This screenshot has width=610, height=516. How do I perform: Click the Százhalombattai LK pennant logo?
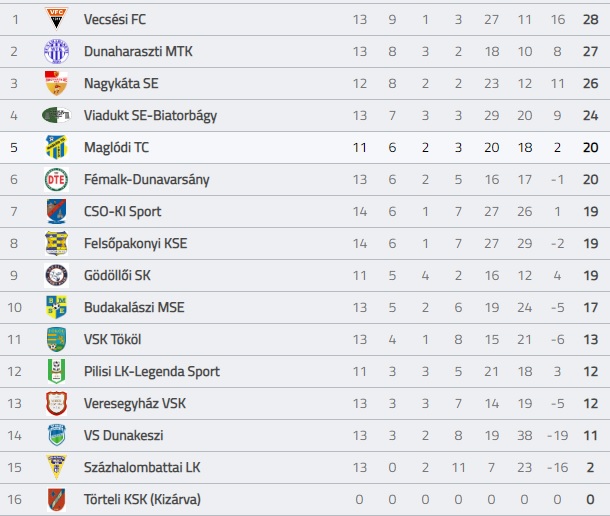point(56,467)
